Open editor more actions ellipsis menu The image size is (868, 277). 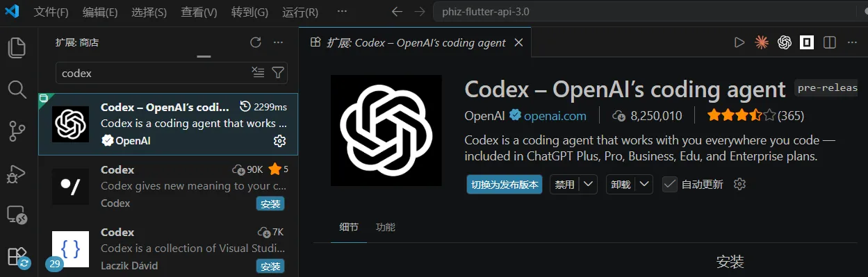852,42
